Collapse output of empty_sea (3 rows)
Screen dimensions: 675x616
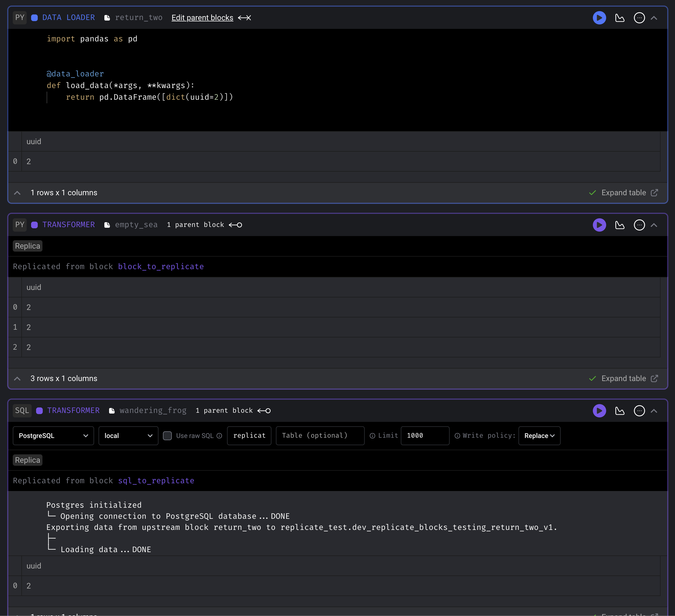pyautogui.click(x=17, y=379)
